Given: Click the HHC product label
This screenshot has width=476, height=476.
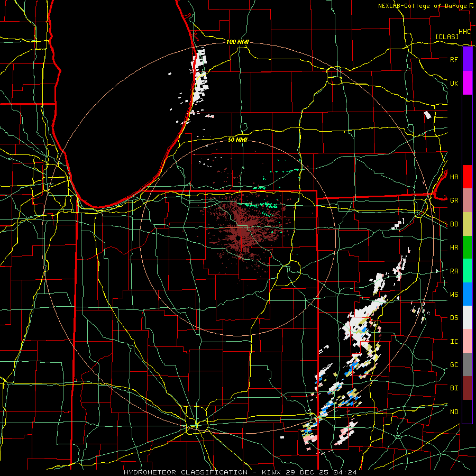Looking at the screenshot, I should 464,32.
